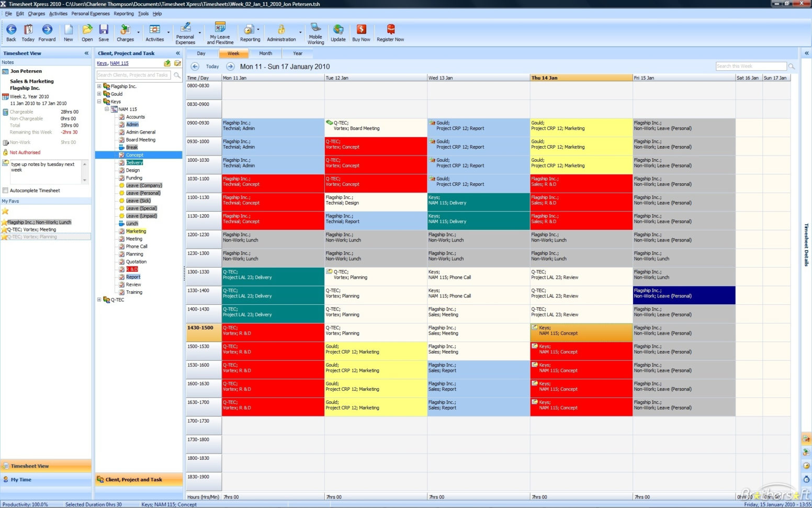The height and width of the screenshot is (508, 812).
Task: Expand the Flagship Inc. client node
Action: (x=99, y=86)
